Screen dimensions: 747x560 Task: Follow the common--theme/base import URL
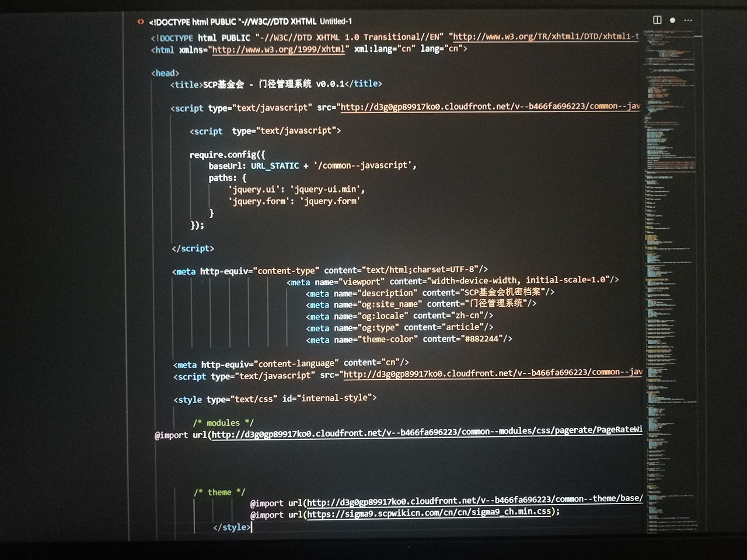[x=474, y=501]
